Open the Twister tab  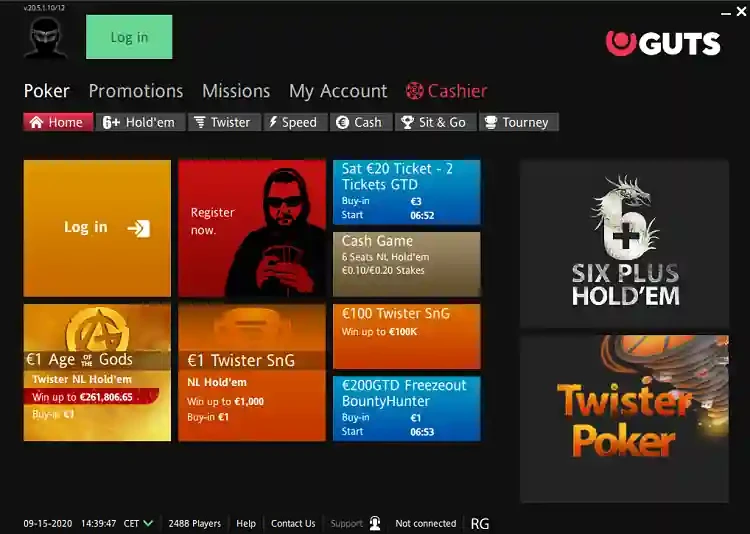pyautogui.click(x=221, y=122)
